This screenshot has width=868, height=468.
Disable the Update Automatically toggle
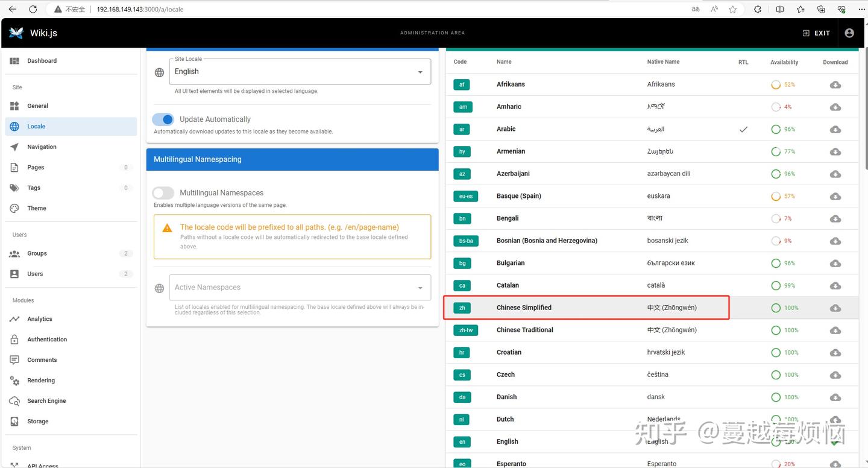[163, 119]
